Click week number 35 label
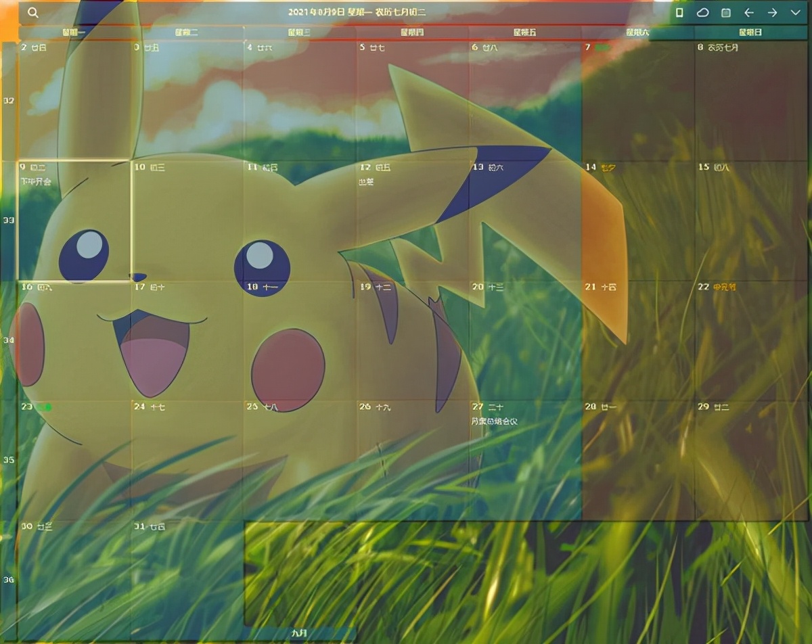The width and height of the screenshot is (812, 644). click(9, 460)
